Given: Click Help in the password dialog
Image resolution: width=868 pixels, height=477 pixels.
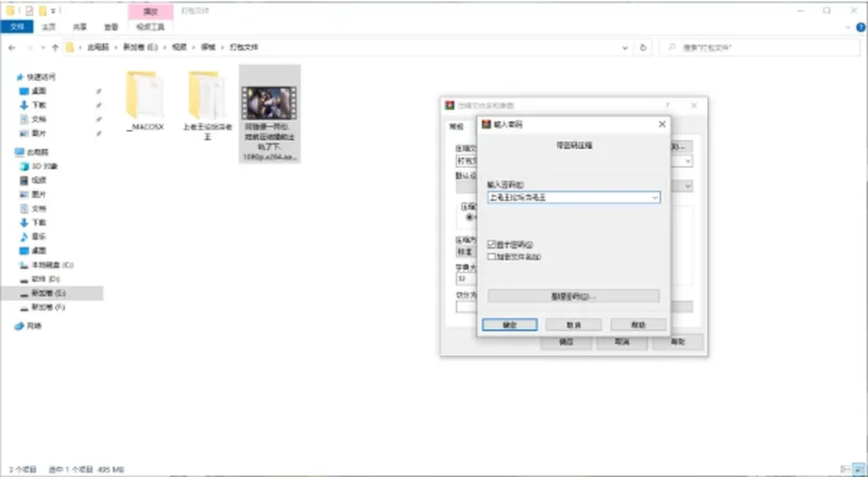Looking at the screenshot, I should tap(638, 325).
